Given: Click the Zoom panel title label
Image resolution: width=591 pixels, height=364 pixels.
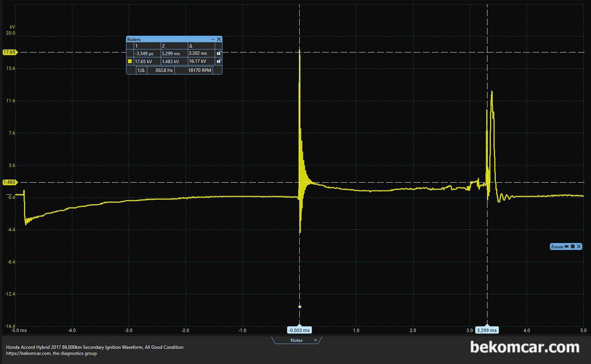Looking at the screenshot, I should coord(557,247).
